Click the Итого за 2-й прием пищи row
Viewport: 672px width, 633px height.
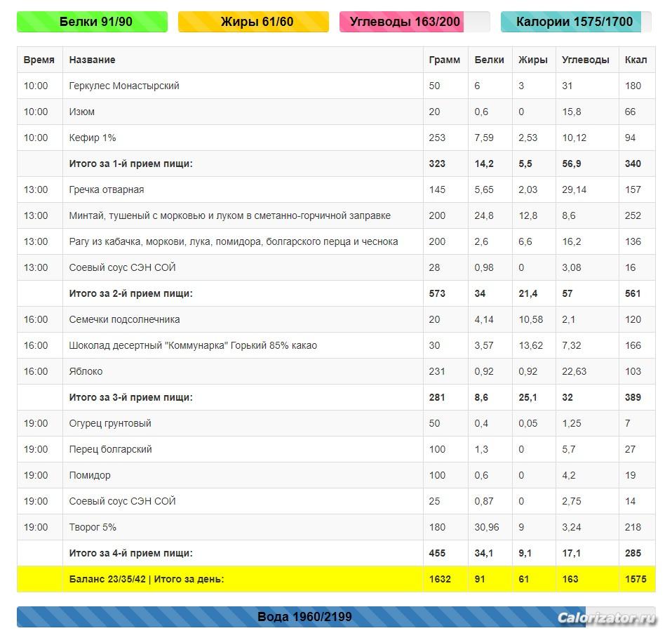pyautogui.click(x=130, y=293)
